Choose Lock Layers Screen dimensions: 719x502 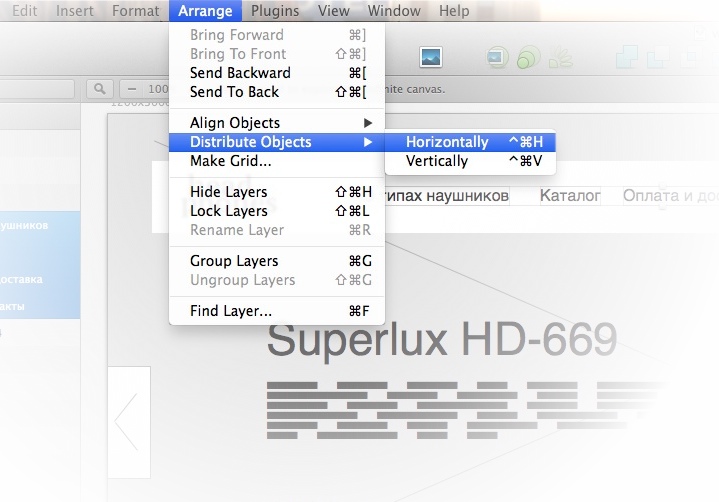pyautogui.click(x=277, y=211)
